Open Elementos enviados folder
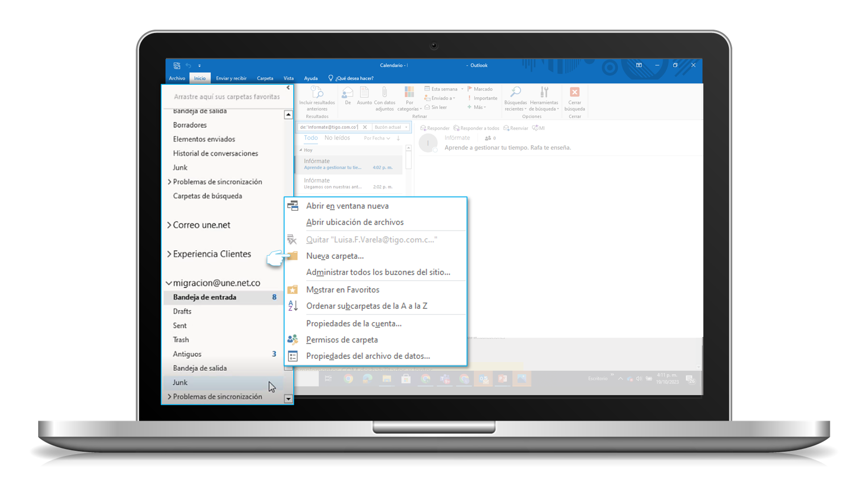This screenshot has width=868, height=489. click(x=223, y=139)
